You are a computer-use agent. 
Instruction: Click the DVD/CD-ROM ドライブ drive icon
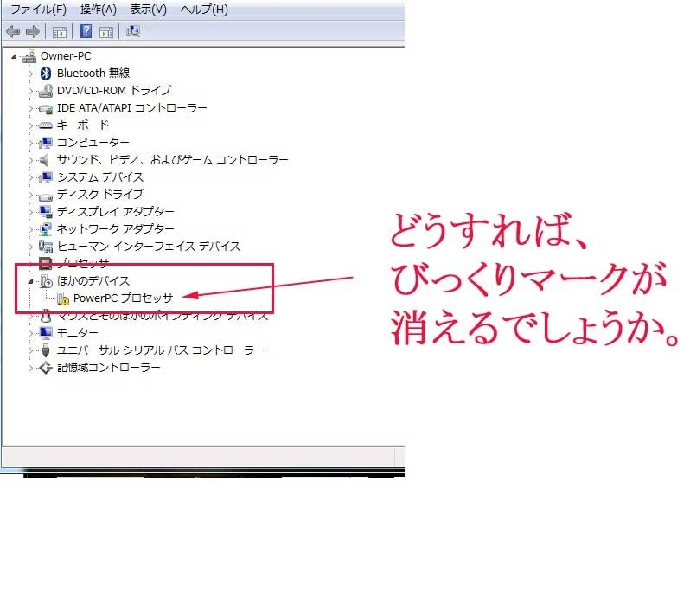click(x=45, y=91)
